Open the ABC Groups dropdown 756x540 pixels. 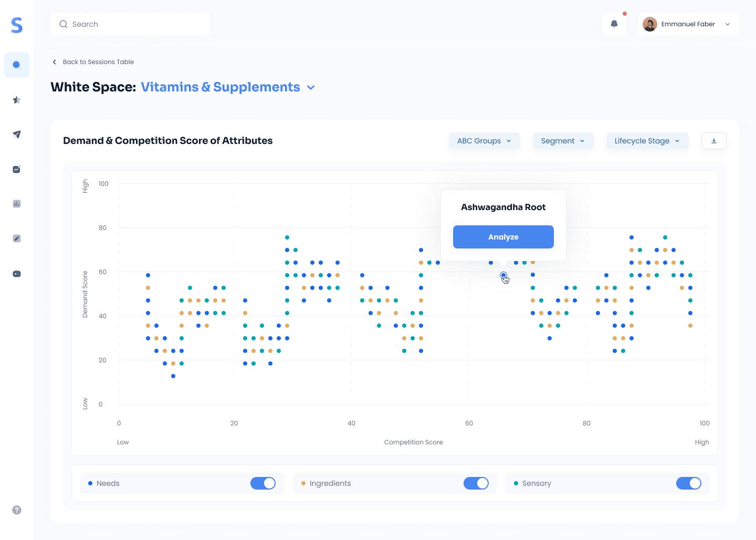pyautogui.click(x=484, y=141)
